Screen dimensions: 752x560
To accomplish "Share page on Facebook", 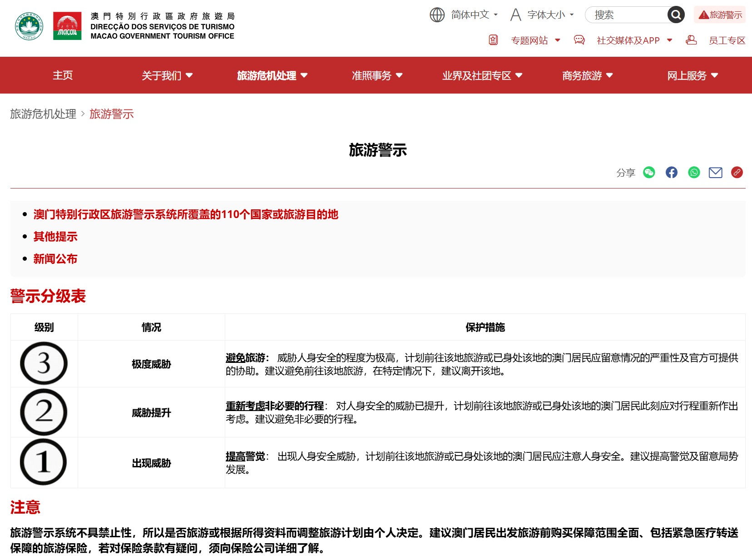I will pyautogui.click(x=671, y=173).
